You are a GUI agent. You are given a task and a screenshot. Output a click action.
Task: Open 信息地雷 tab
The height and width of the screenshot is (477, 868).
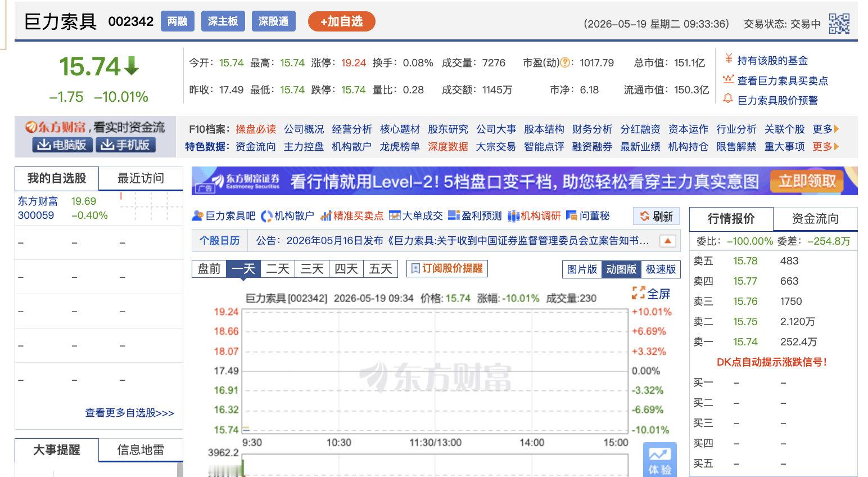point(141,450)
